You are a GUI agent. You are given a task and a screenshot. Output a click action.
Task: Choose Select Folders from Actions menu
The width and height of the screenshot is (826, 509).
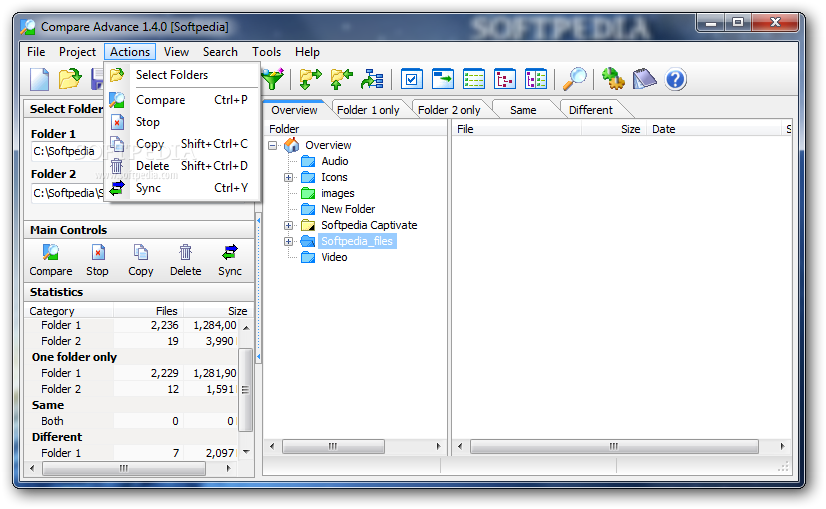[183, 75]
